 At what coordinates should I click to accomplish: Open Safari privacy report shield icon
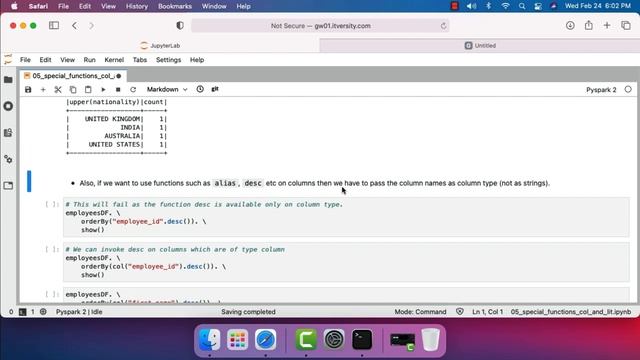pyautogui.click(x=180, y=26)
